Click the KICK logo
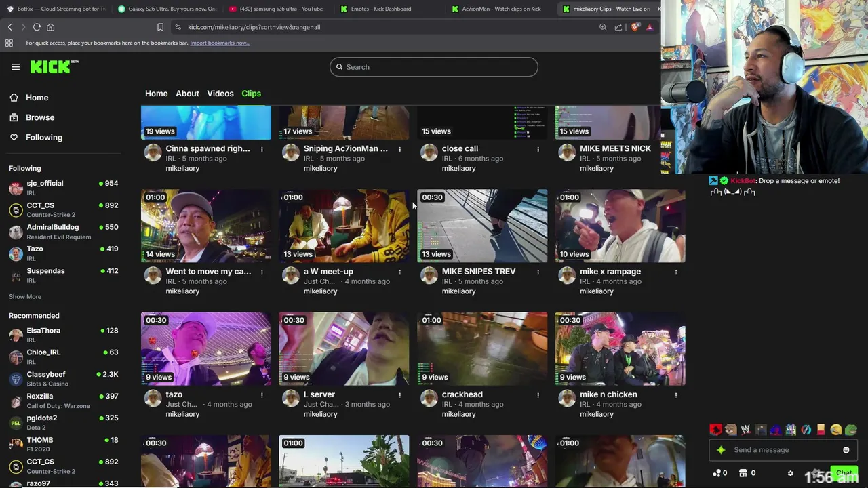Screen dimensions: 868x488 pyautogui.click(x=54, y=66)
